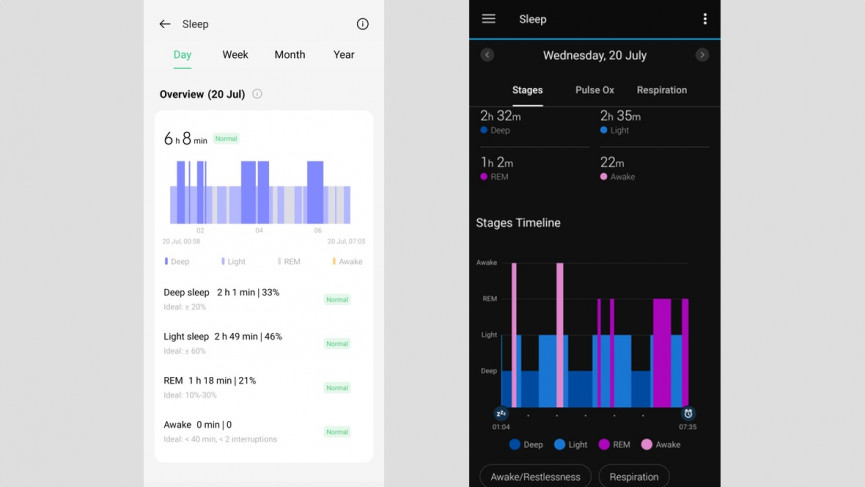This screenshot has width=865, height=487.
Task: Click the dark Stages Timeline chart
Action: (x=595, y=335)
